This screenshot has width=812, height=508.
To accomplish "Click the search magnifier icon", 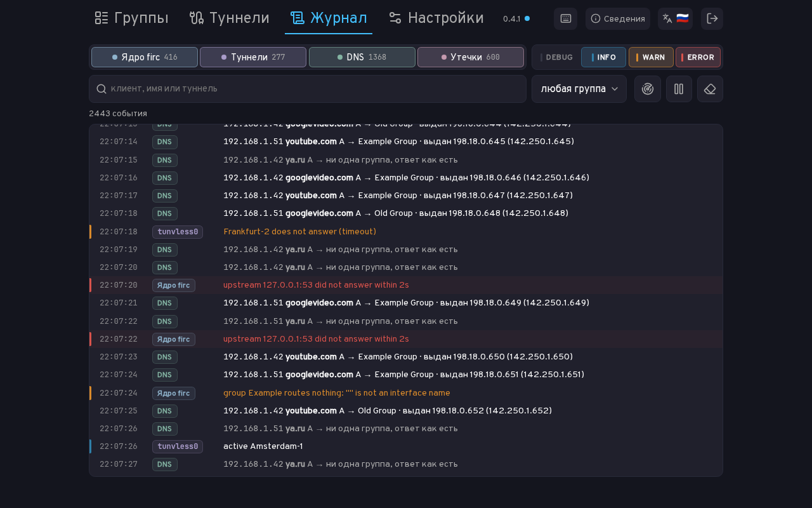I will pos(101,89).
